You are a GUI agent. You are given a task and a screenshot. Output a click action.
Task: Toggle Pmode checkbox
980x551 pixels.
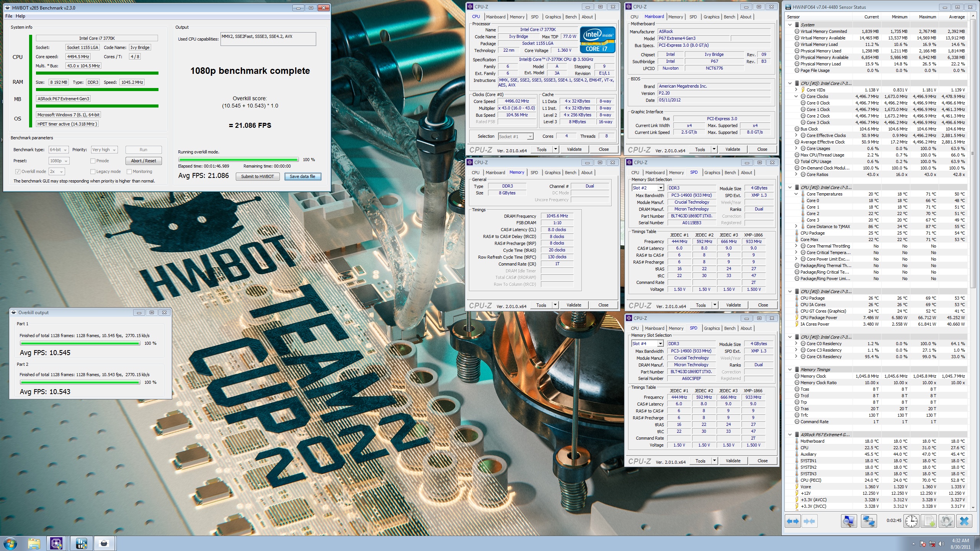tap(93, 161)
